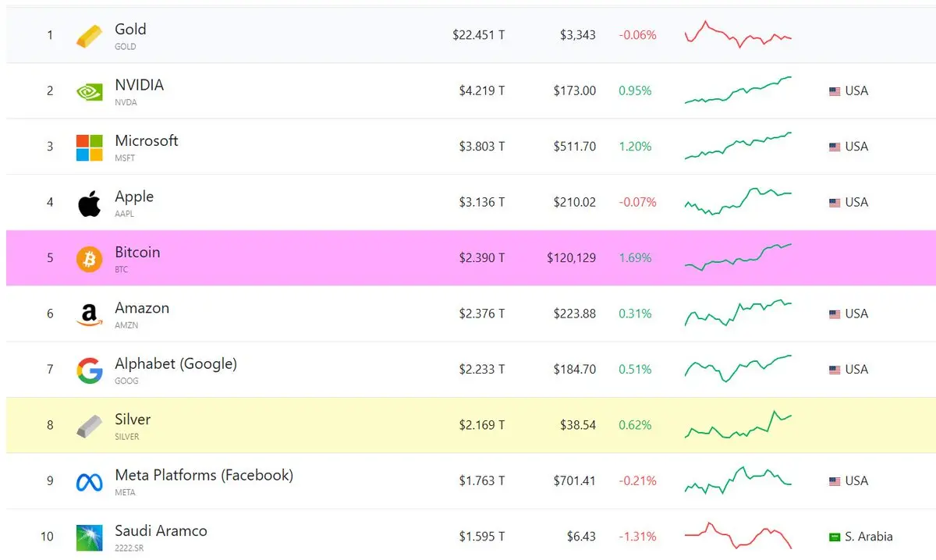Click the USA flag in Amazon row

coord(835,314)
